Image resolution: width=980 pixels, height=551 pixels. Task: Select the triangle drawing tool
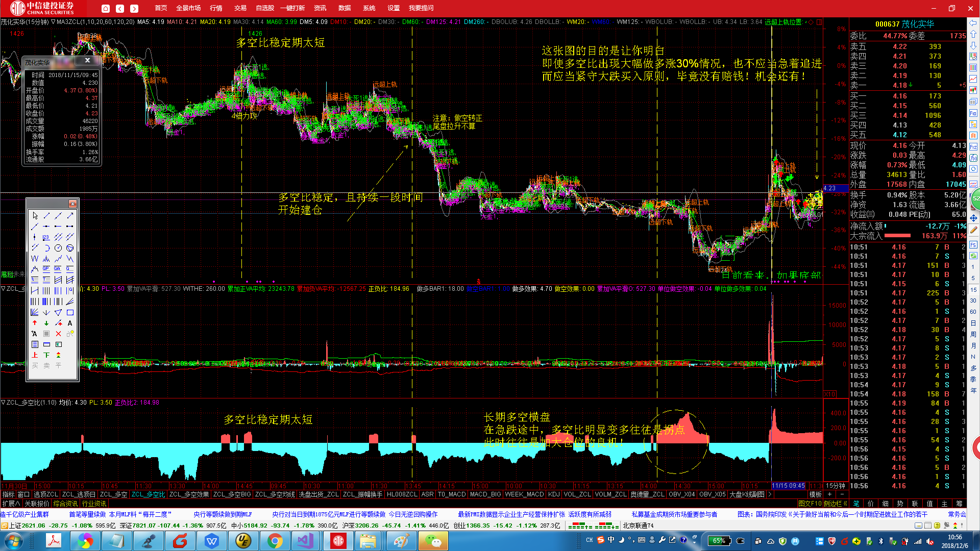pyautogui.click(x=58, y=312)
